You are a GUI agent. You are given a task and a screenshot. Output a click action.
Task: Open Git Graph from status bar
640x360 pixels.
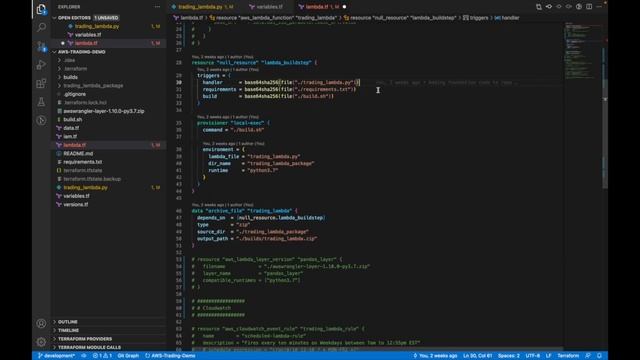(128, 356)
